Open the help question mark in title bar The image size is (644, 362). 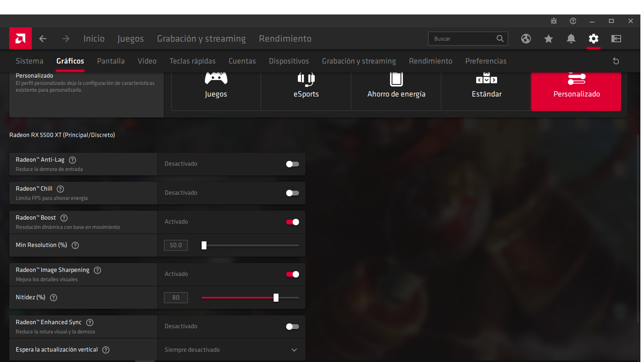click(573, 21)
